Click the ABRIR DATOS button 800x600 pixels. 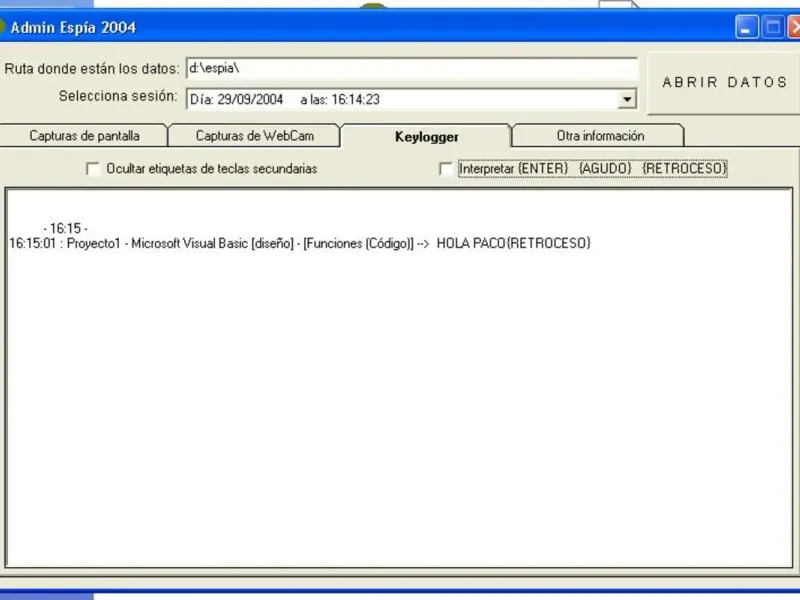723,83
